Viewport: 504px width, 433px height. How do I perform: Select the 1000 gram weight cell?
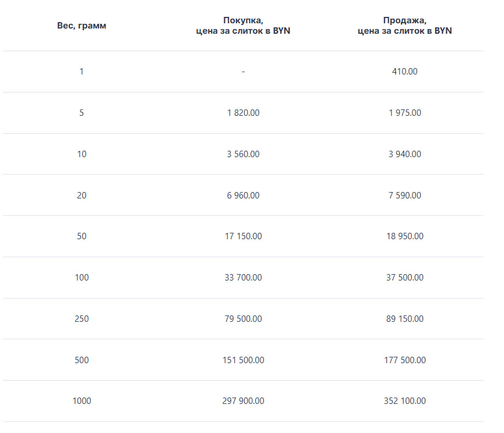tap(82, 401)
